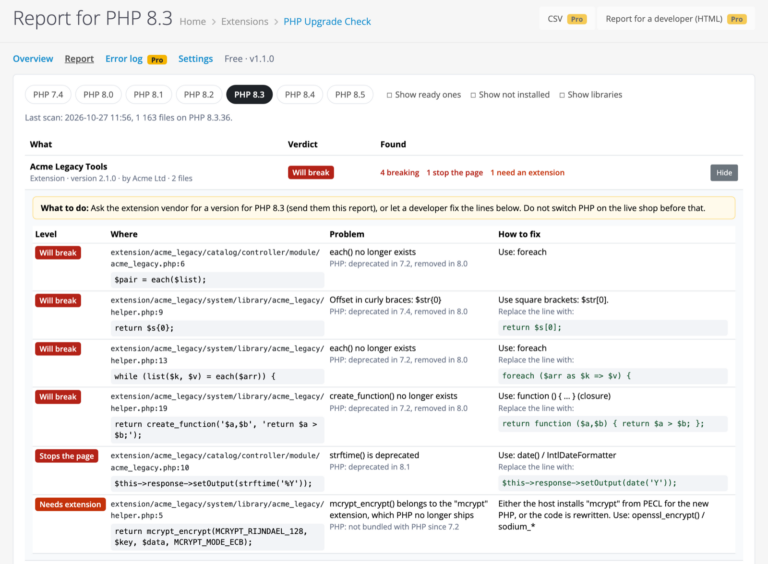Image resolution: width=768 pixels, height=564 pixels.
Task: Tick the Show not installed checkbox
Action: pos(473,95)
